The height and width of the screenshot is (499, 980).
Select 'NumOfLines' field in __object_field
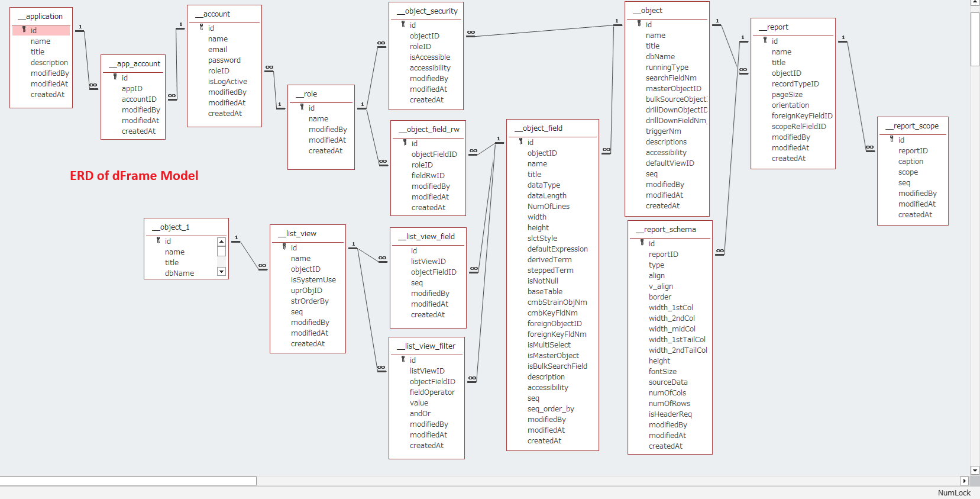coord(548,206)
